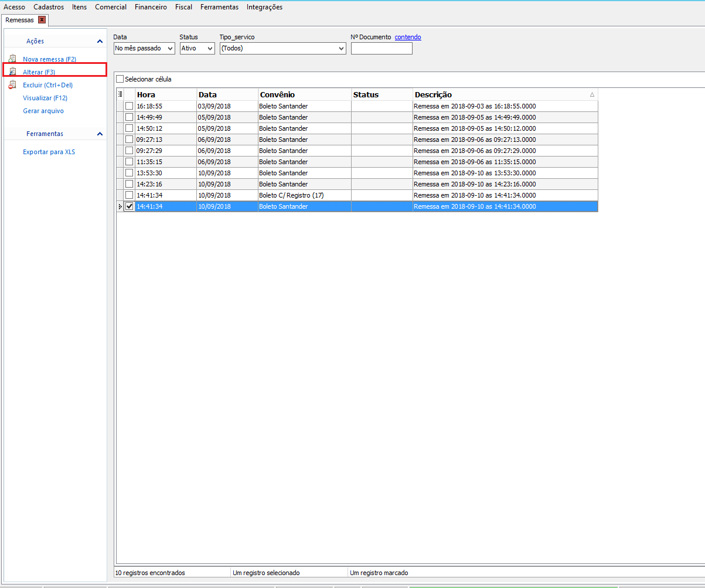Check the row with time 13:53:30

(x=129, y=173)
